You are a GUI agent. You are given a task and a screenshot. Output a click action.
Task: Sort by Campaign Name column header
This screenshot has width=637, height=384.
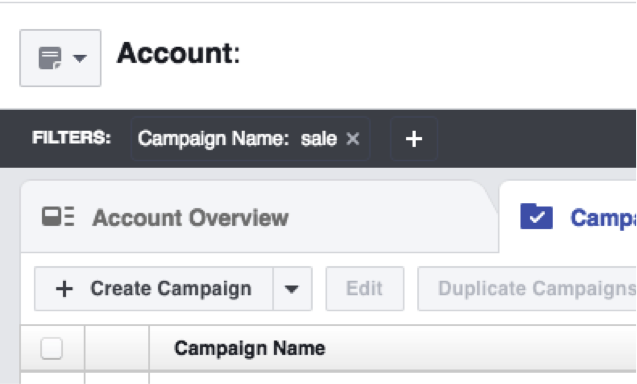point(249,349)
